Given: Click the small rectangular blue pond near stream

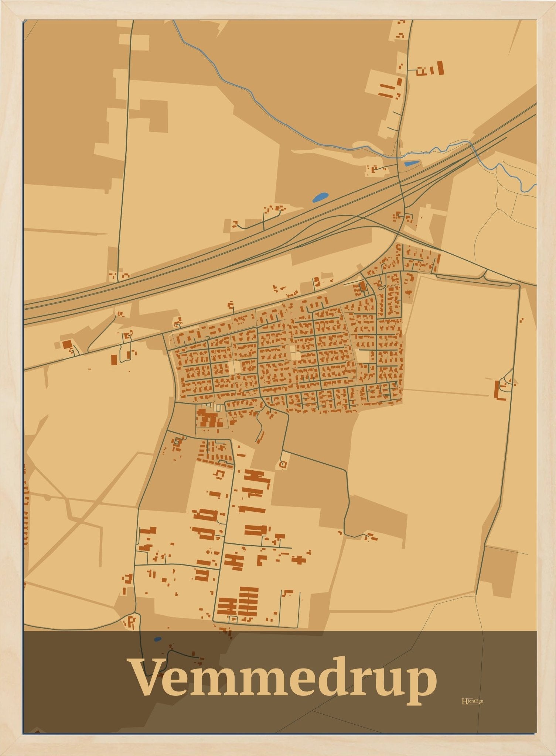Looking at the screenshot, I should [411, 163].
